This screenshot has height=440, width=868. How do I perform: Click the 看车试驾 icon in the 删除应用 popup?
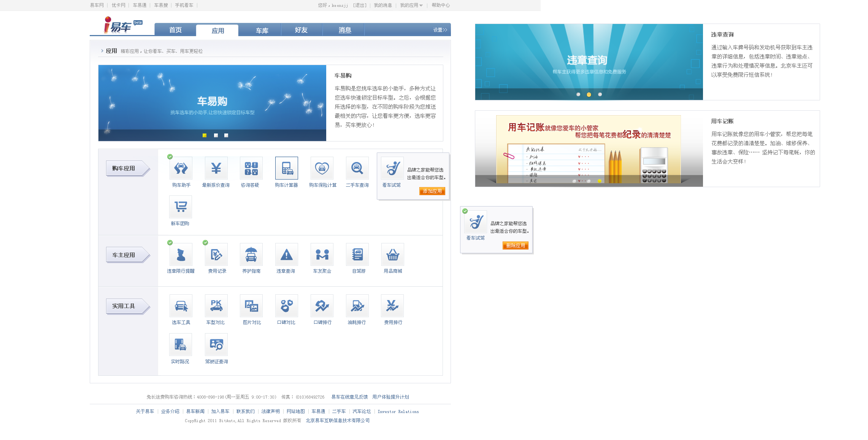click(475, 222)
